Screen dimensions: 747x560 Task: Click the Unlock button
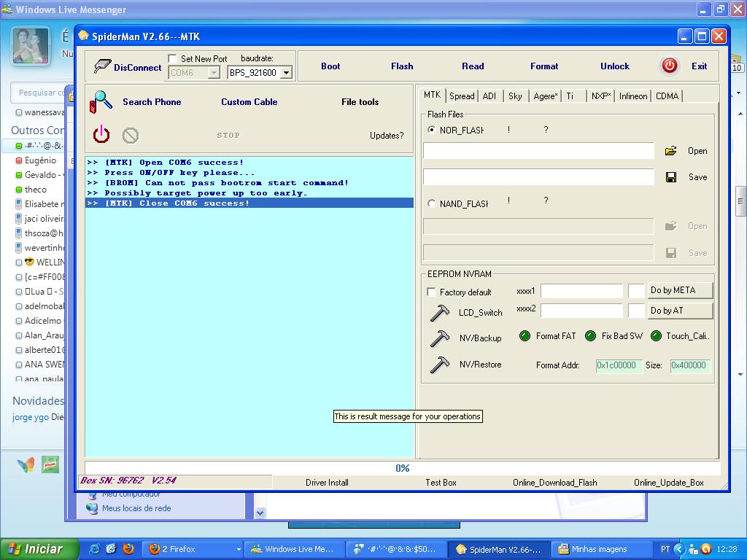pos(614,66)
